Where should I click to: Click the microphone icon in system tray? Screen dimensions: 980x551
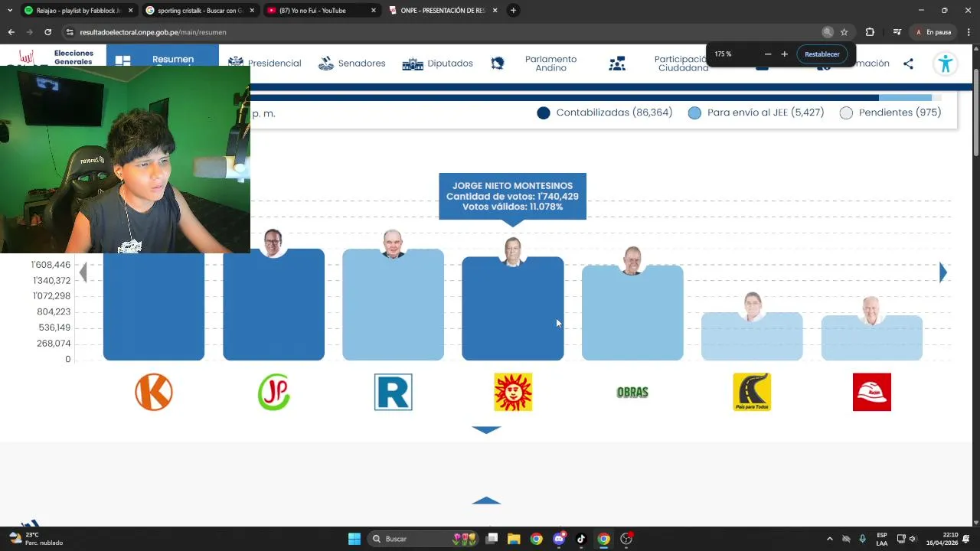pyautogui.click(x=863, y=539)
